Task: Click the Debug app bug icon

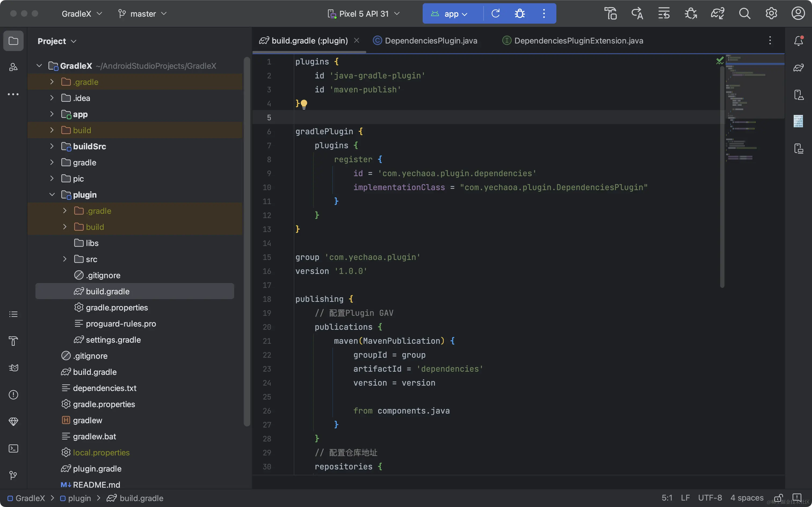Action: [x=520, y=14]
